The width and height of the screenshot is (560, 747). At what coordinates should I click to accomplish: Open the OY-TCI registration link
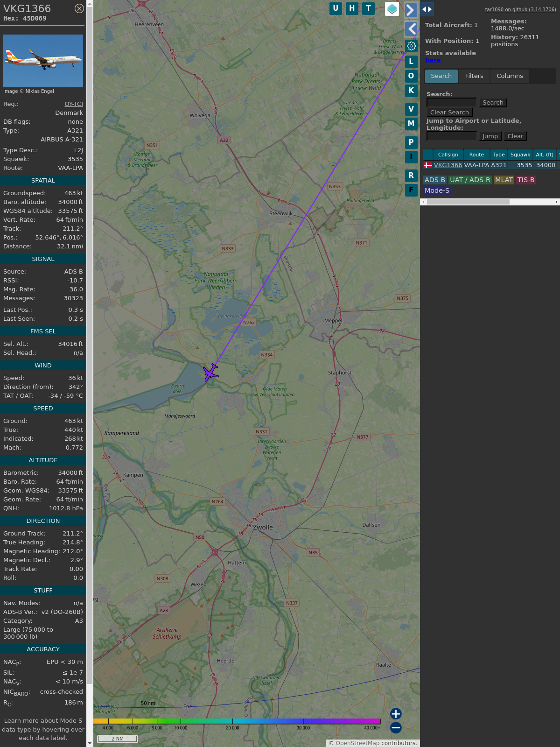point(74,104)
